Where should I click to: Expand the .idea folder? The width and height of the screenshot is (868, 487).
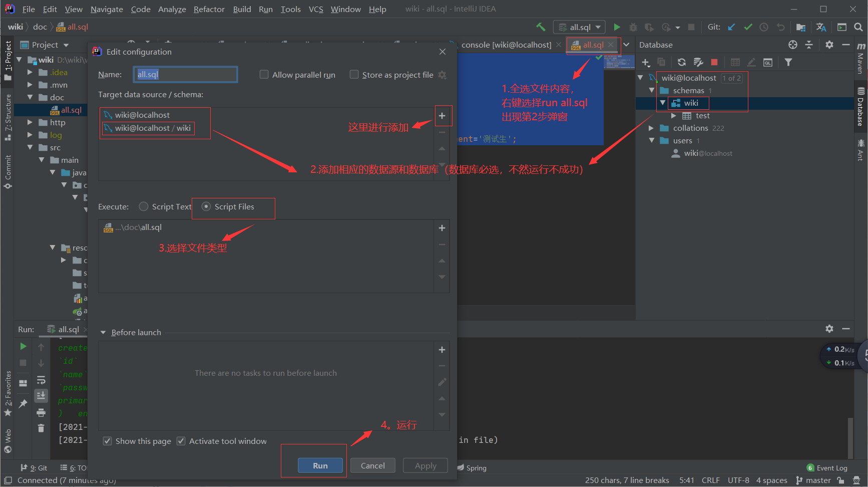(x=30, y=72)
